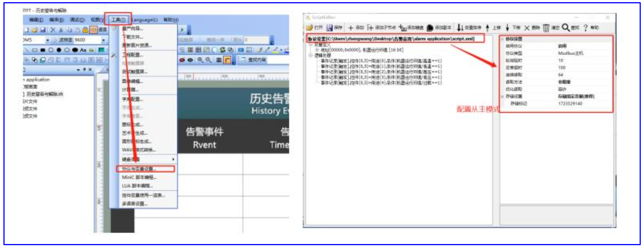The image size is (644, 247).
Task: Click the Move up arrow in ScriptEditor
Action: point(487,27)
